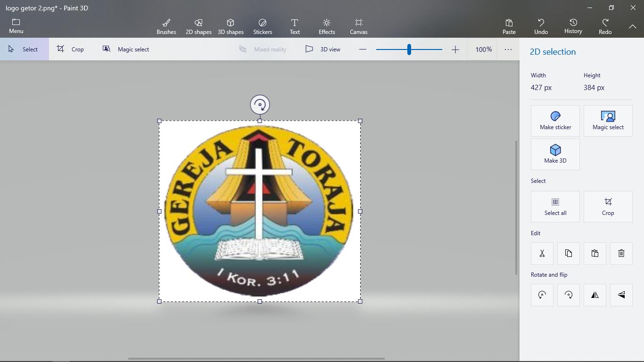
Task: Click the Make sticker button
Action: (555, 121)
